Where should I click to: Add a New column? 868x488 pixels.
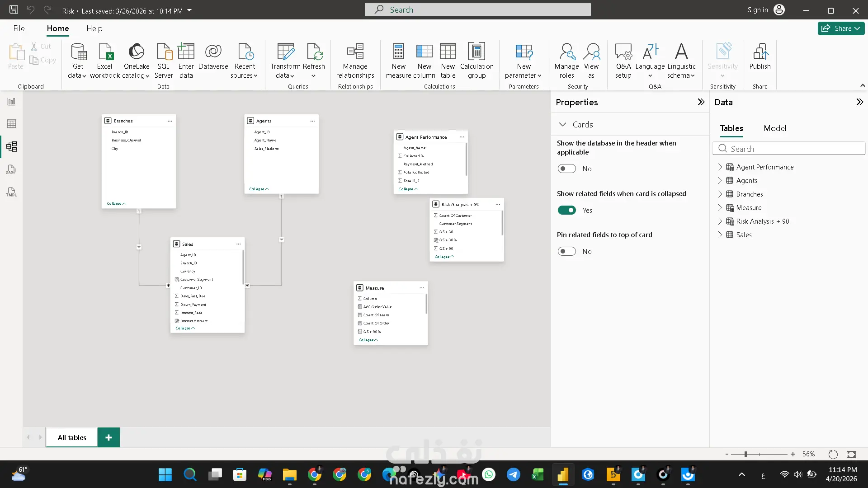(x=425, y=61)
